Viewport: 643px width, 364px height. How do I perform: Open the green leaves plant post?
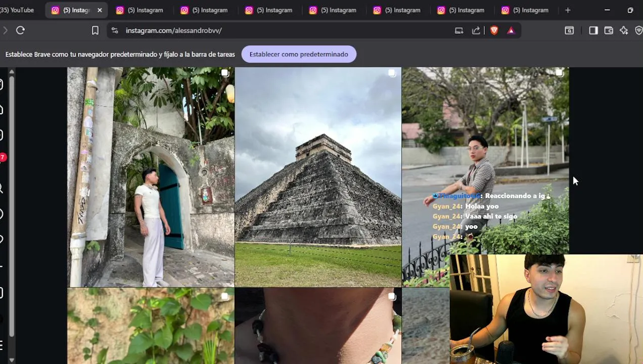[x=151, y=326]
